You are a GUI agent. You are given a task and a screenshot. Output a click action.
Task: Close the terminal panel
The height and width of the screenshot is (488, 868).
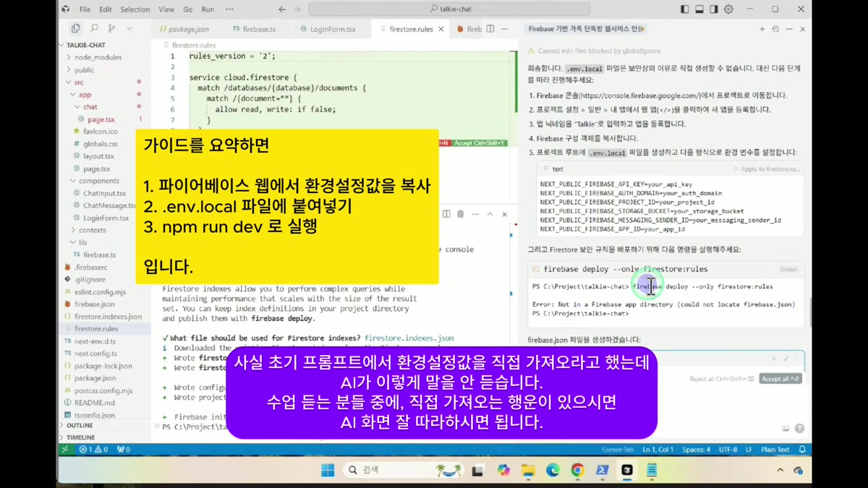pos(504,214)
